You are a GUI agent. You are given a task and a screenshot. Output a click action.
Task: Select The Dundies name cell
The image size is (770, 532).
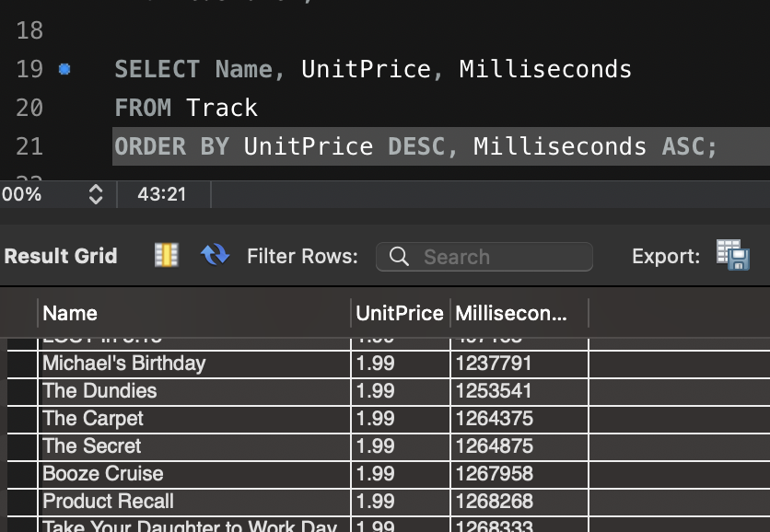pos(194,391)
